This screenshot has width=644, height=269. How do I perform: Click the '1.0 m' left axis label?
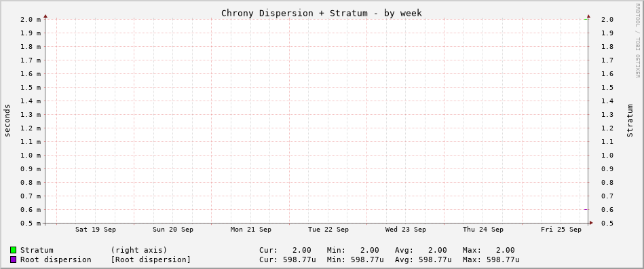31,155
